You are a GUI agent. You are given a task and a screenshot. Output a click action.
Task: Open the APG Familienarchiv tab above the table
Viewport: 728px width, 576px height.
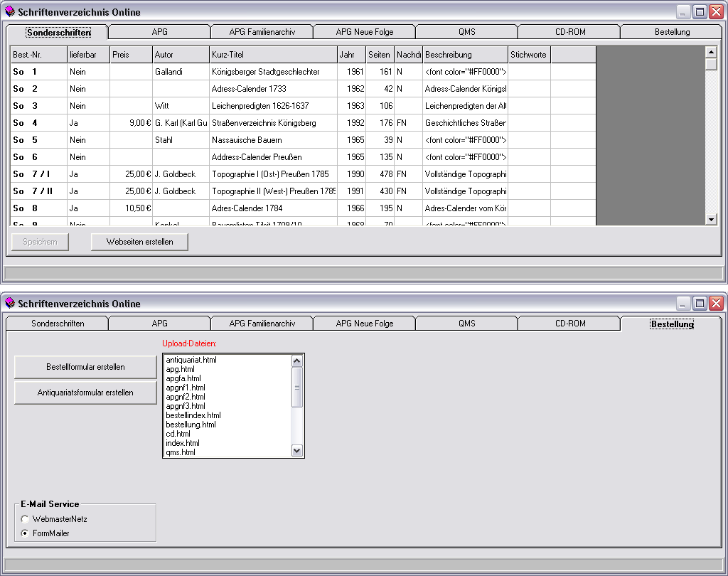pyautogui.click(x=262, y=32)
